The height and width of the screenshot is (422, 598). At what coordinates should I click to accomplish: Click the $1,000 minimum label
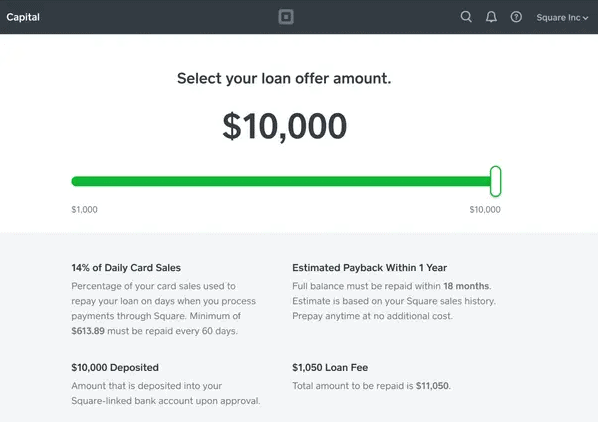(84, 209)
